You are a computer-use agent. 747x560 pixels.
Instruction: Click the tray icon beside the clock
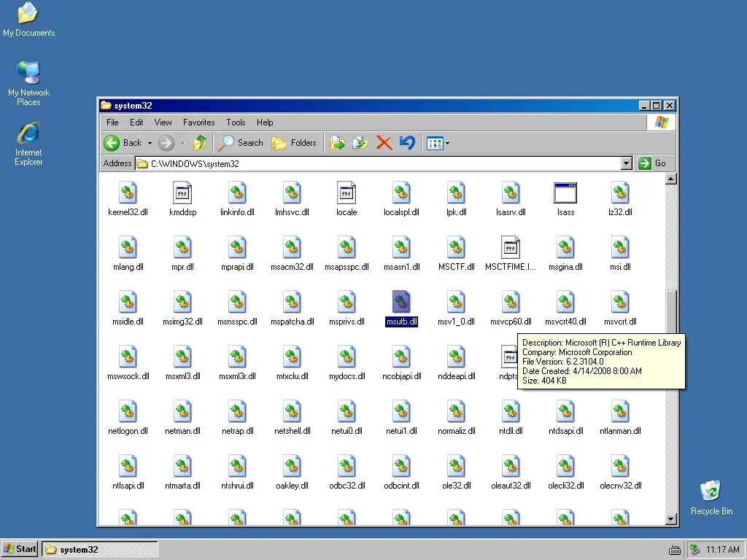[x=695, y=550]
